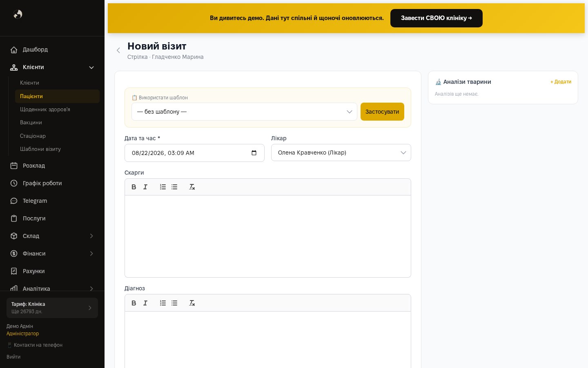Screen dimensions: 588x368
Task: Clear formatting in the Скарги editor
Action: click(192, 187)
